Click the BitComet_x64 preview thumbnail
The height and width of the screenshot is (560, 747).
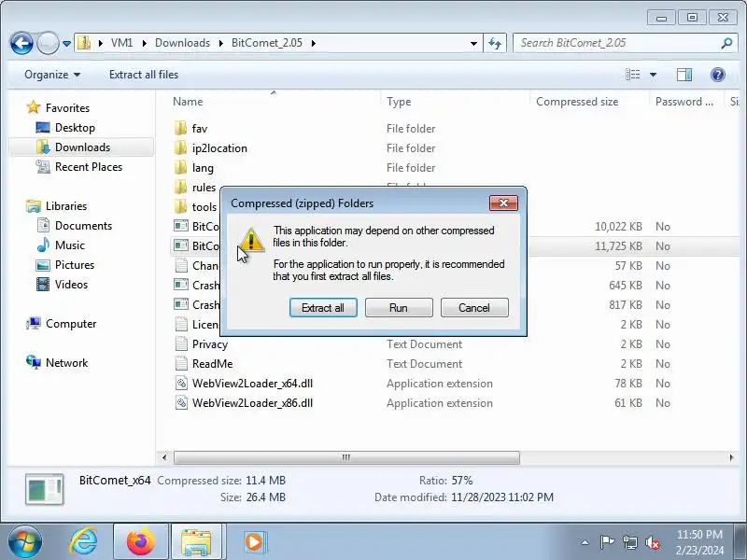pos(44,489)
